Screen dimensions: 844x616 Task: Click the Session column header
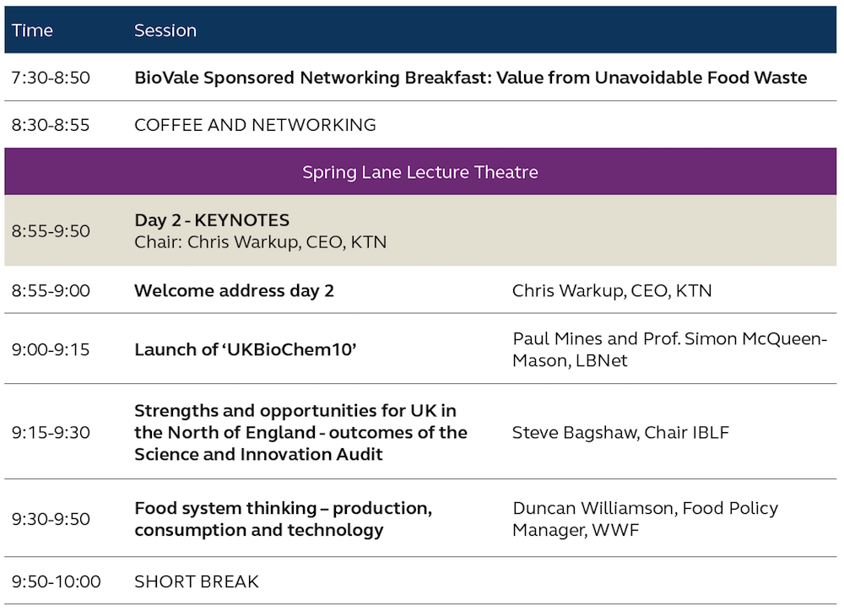click(x=165, y=30)
